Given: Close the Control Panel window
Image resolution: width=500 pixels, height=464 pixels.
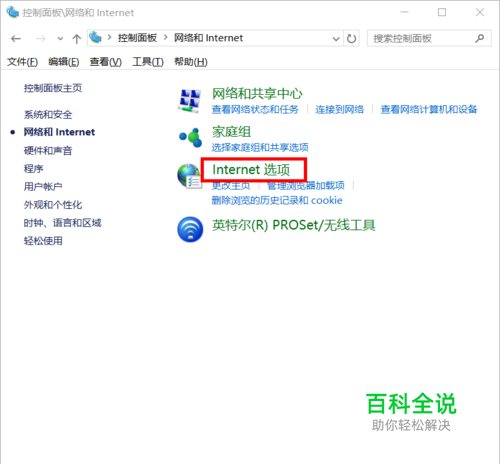Looking at the screenshot, I should [480, 12].
